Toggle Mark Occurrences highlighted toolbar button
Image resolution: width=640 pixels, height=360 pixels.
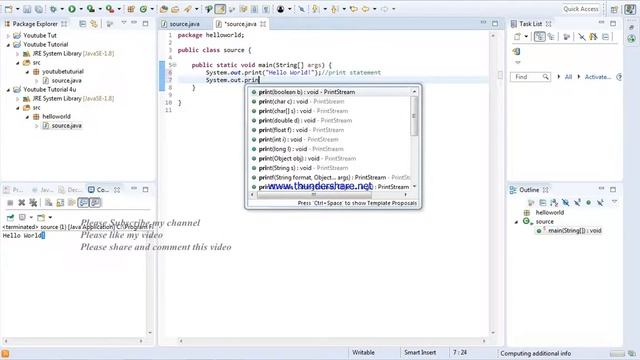pos(220,9)
